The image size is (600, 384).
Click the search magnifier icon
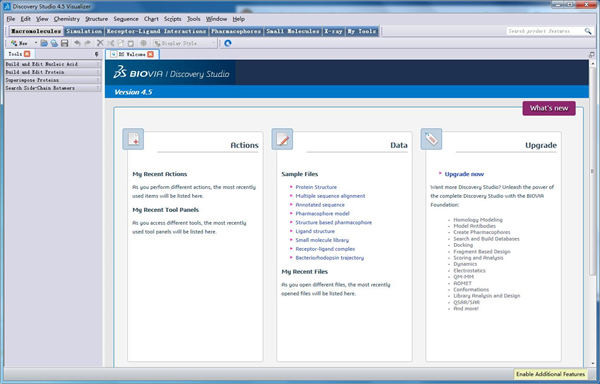coord(588,31)
